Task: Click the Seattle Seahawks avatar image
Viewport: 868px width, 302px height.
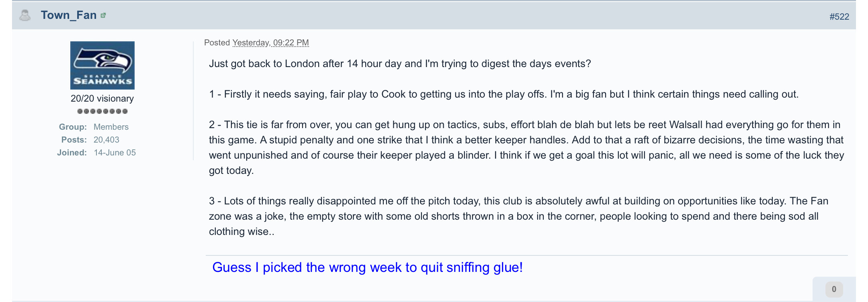Action: tap(102, 65)
